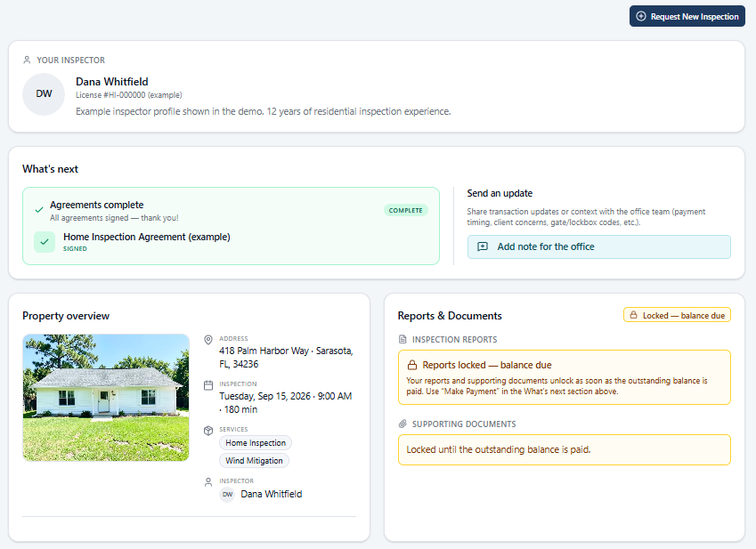Click the green signed checkmark box
Screen dimensions: 756x549
click(x=45, y=242)
